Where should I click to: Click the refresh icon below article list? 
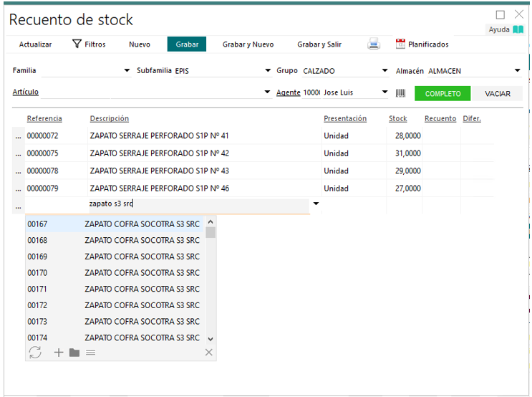coord(35,352)
